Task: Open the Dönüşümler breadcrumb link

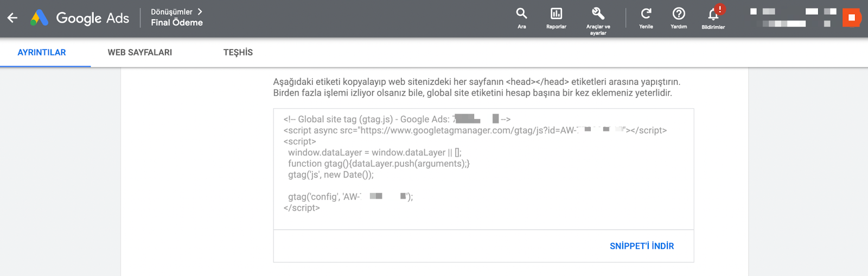Action: (x=171, y=11)
